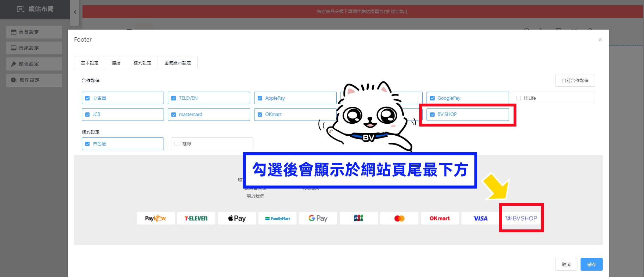Click the FamilyMart logo in the footer preview
Screen dimensions: 644x277
click(x=277, y=218)
